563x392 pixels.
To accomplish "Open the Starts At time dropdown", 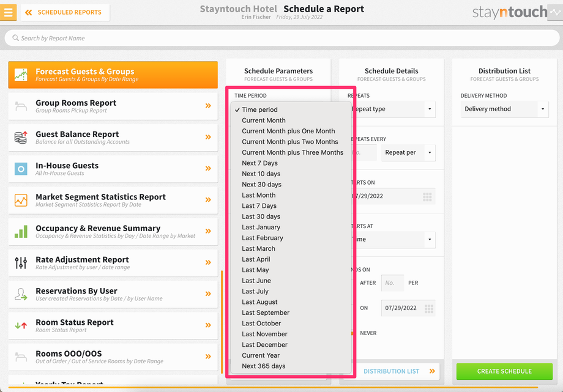I will coord(393,240).
